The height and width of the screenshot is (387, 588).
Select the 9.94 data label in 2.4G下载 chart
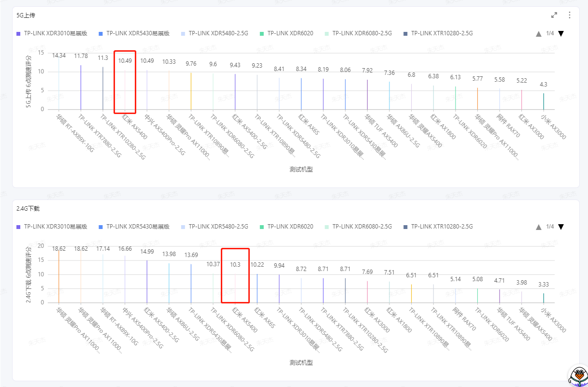tap(279, 266)
